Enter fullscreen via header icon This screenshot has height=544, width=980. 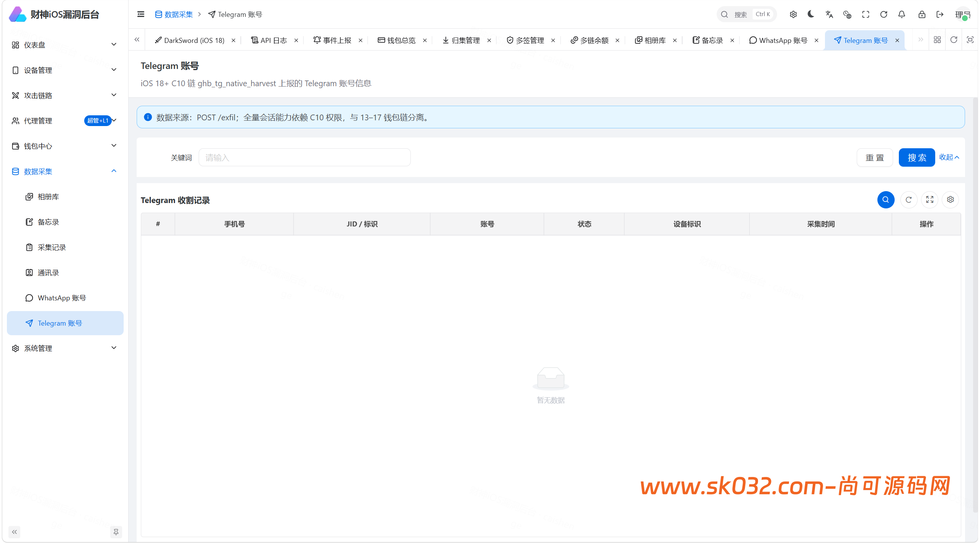pos(866,14)
